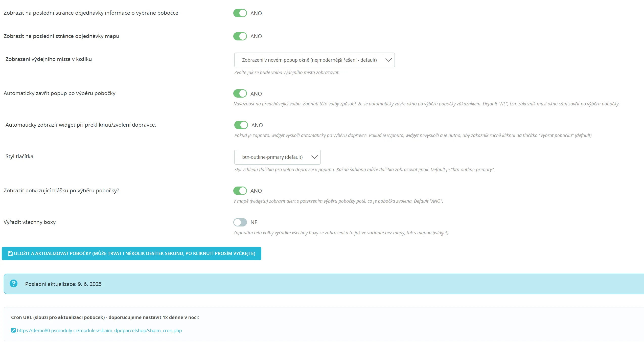Click chevron arrow of btn-outline-primary dropdown

point(314,157)
